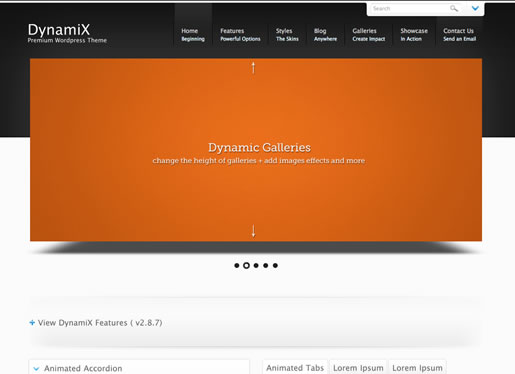Image resolution: width=515 pixels, height=374 pixels.
Task: Click the gallery slide subtitle text
Action: [x=259, y=161]
